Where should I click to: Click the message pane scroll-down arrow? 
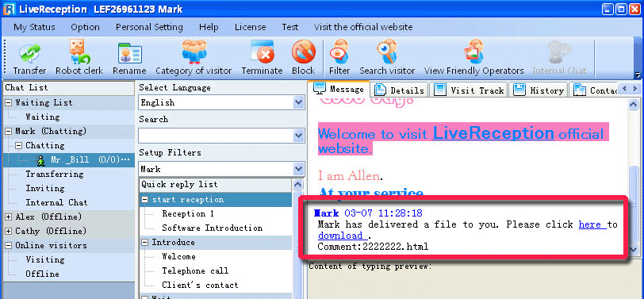coord(634,249)
